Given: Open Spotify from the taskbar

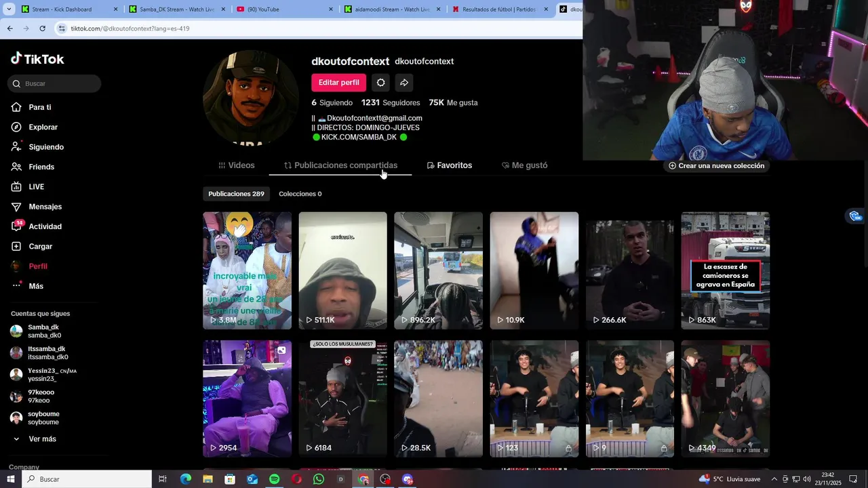Looking at the screenshot, I should coord(274,479).
